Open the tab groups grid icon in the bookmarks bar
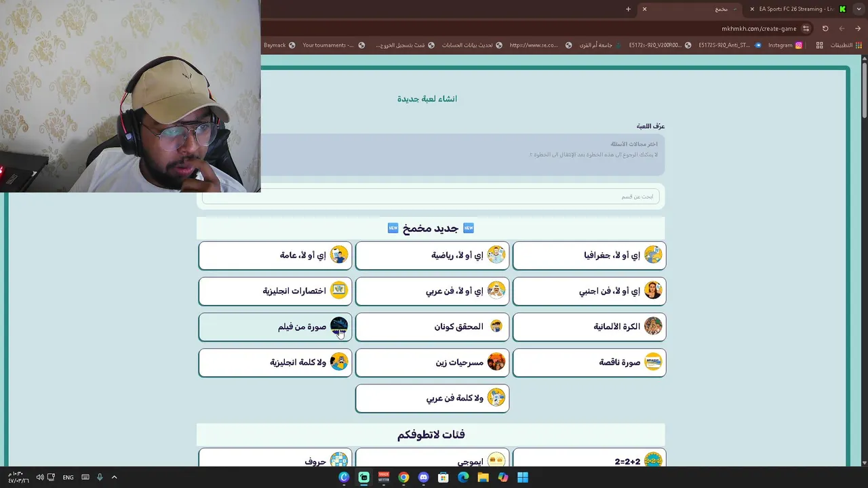 point(819,45)
